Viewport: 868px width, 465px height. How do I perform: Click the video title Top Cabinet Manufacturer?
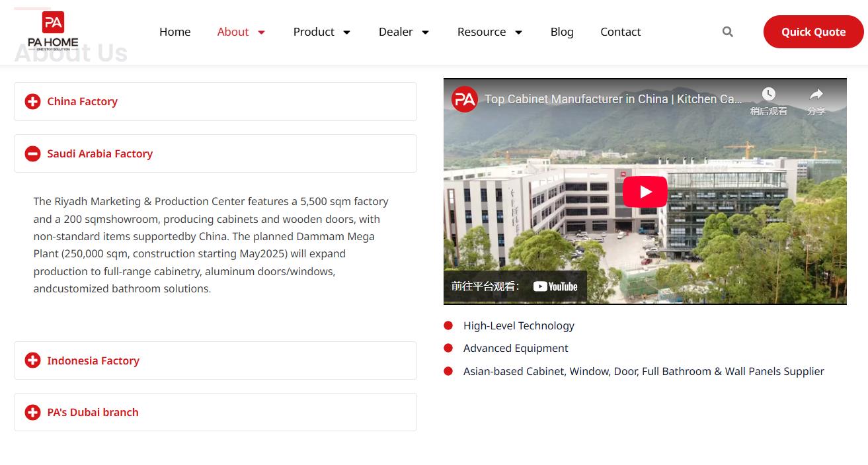[613, 99]
